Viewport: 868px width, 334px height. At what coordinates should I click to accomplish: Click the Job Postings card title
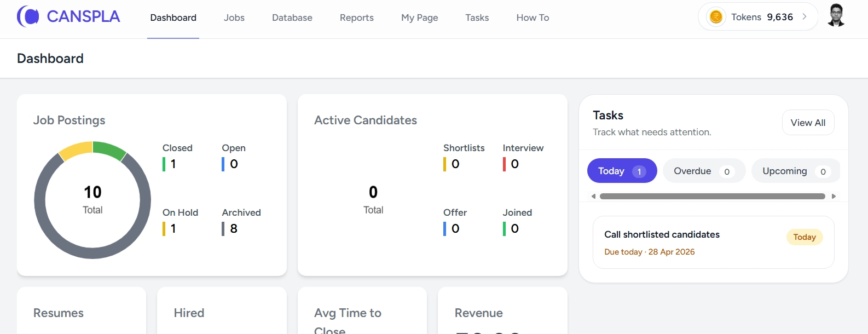pos(69,120)
